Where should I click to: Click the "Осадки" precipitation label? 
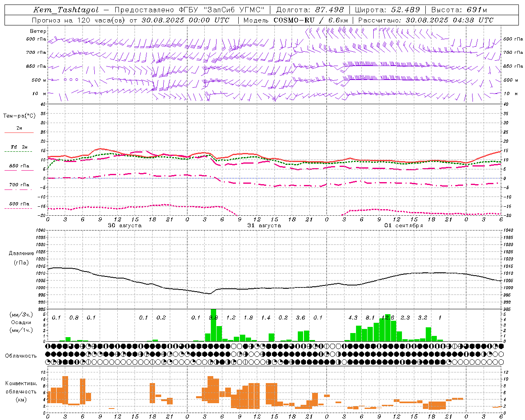tap(21, 322)
